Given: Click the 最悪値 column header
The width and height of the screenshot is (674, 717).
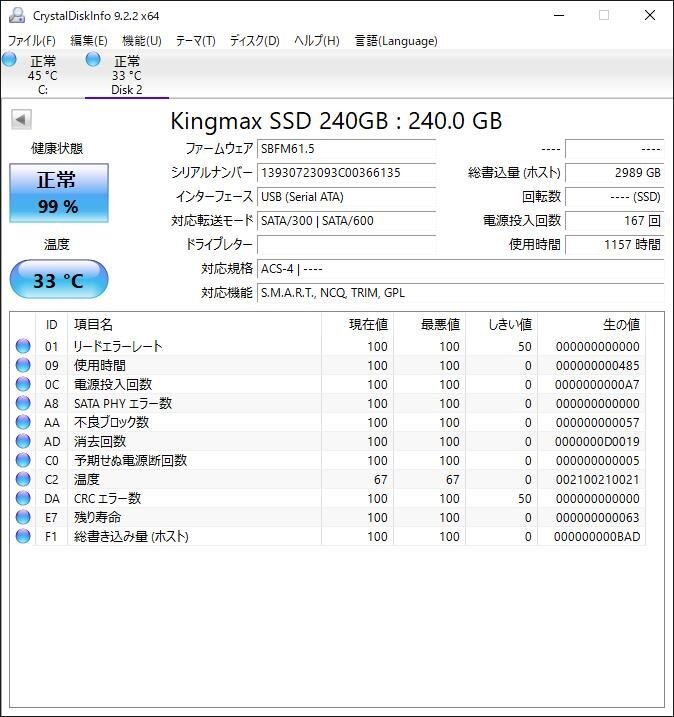Looking at the screenshot, I should point(430,325).
